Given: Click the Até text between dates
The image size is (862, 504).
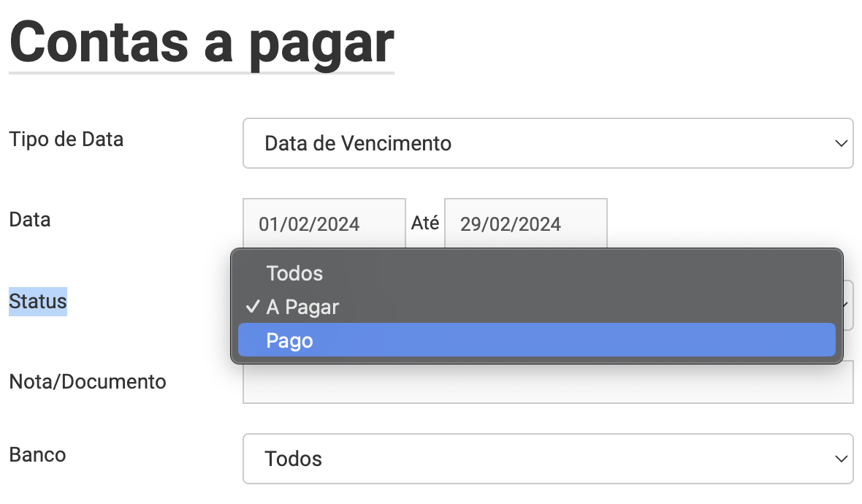Looking at the screenshot, I should [x=425, y=223].
